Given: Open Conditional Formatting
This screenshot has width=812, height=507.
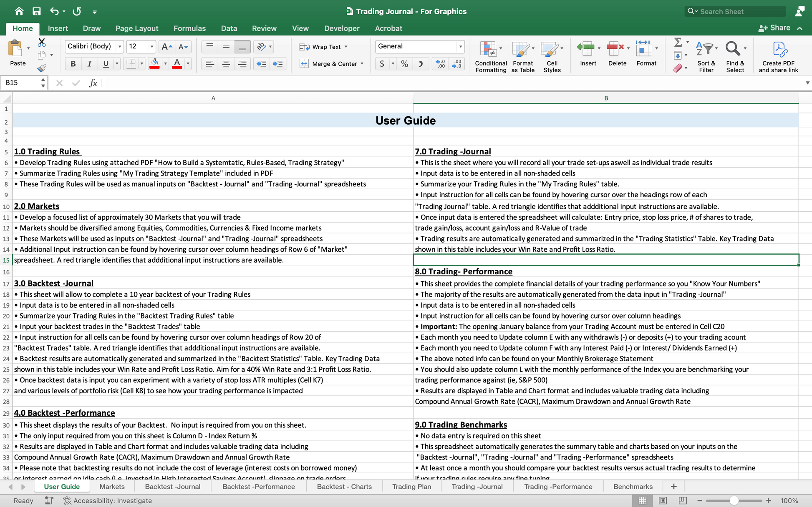Looking at the screenshot, I should [x=490, y=56].
